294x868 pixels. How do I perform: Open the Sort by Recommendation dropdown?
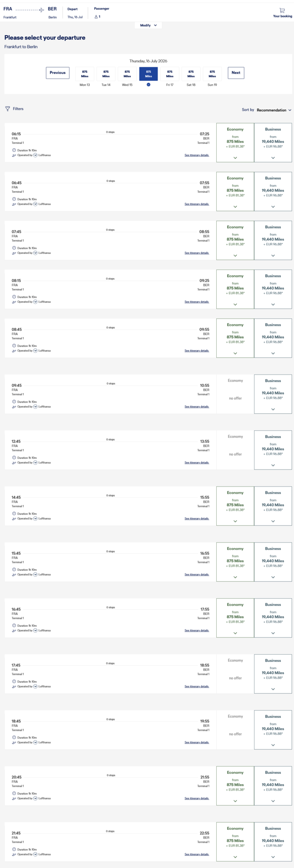pyautogui.click(x=267, y=110)
